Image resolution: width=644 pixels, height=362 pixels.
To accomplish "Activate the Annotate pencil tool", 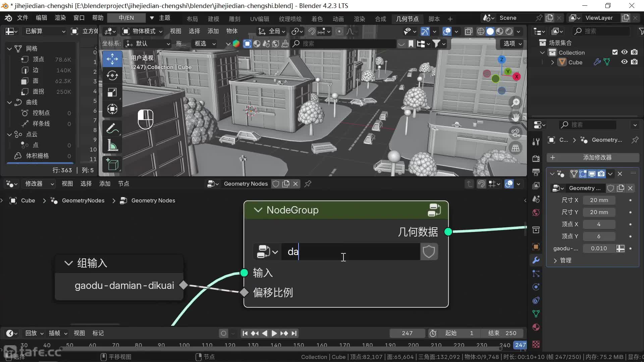I will pos(112,128).
